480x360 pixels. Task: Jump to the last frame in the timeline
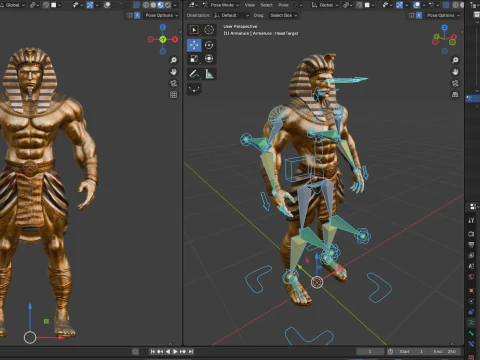pos(191,351)
